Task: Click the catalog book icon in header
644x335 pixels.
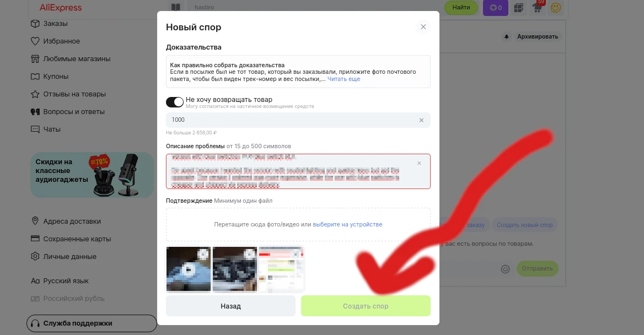Action: click(x=176, y=7)
